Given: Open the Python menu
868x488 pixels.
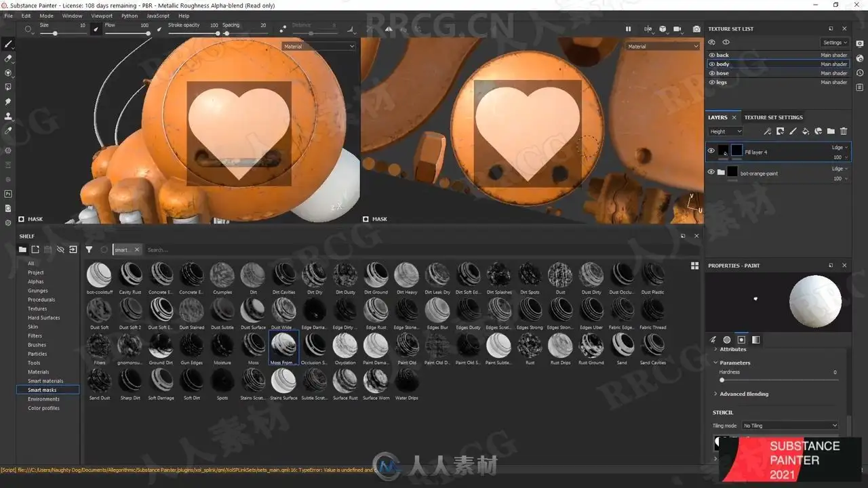Looking at the screenshot, I should coord(130,16).
